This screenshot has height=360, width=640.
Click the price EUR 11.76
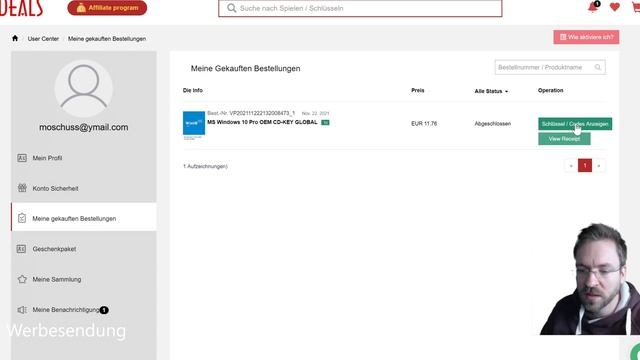click(x=424, y=124)
